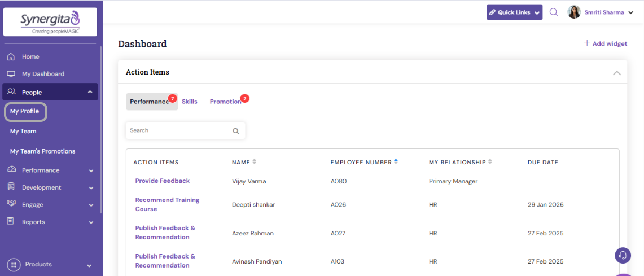Click the Engage handshake icon
This screenshot has width=644, height=276.
coord(11,204)
